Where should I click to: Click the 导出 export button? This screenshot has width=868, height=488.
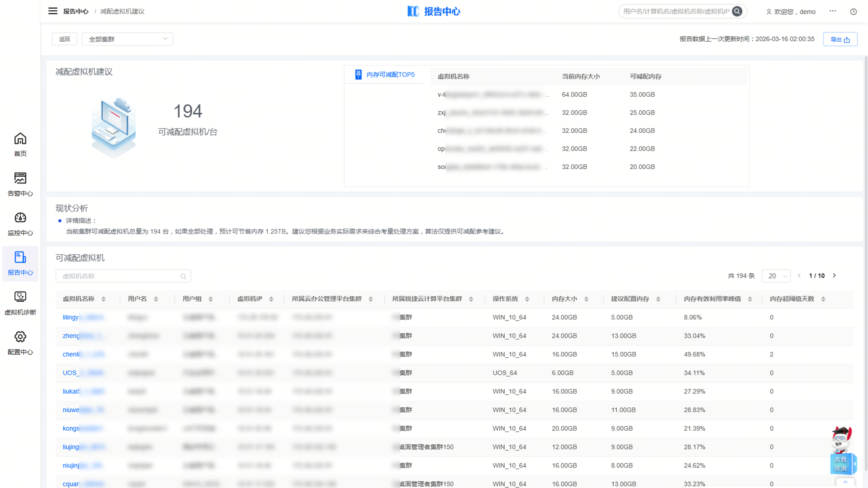[x=840, y=39]
